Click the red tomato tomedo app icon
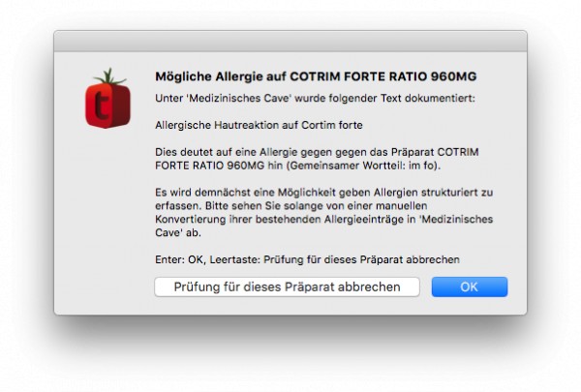Viewport: 581px width, 392px height. 107,99
